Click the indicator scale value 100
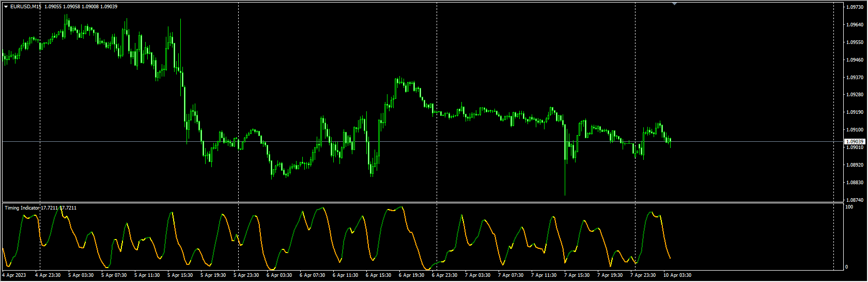Image resolution: width=868 pixels, height=282 pixels. (x=849, y=207)
